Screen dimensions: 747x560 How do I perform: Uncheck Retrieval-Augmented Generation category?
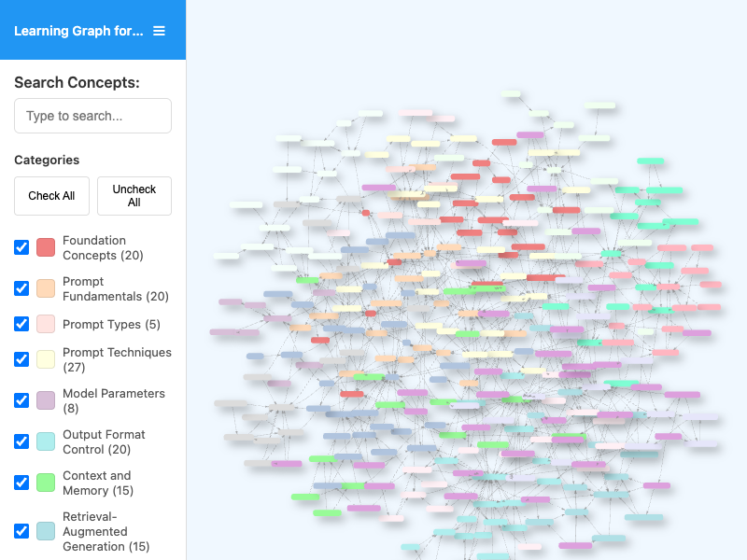pos(21,530)
